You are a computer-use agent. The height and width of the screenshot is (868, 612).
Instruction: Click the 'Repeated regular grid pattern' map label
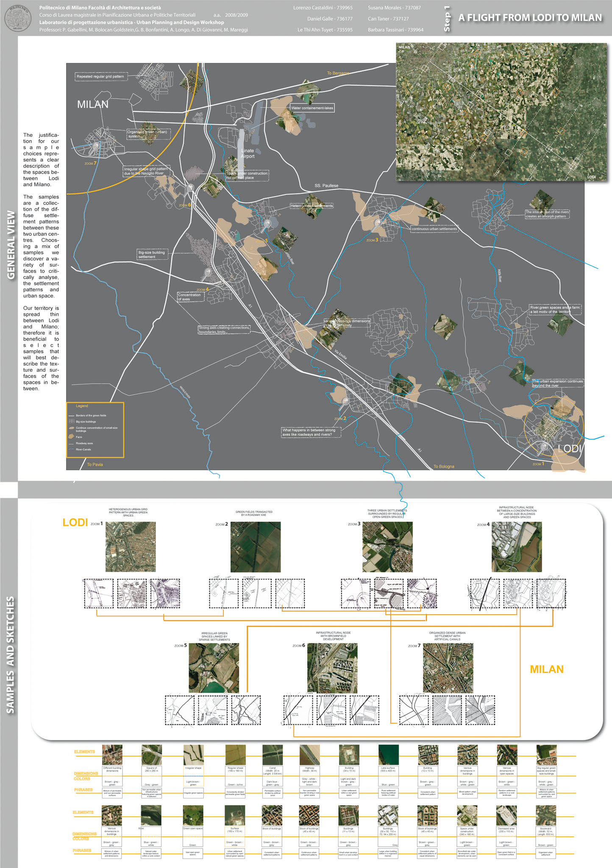click(100, 76)
